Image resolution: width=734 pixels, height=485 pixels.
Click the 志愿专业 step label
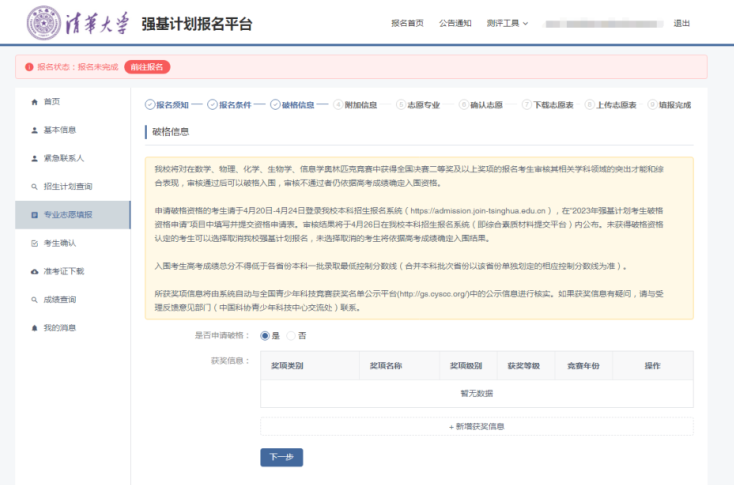424,105
